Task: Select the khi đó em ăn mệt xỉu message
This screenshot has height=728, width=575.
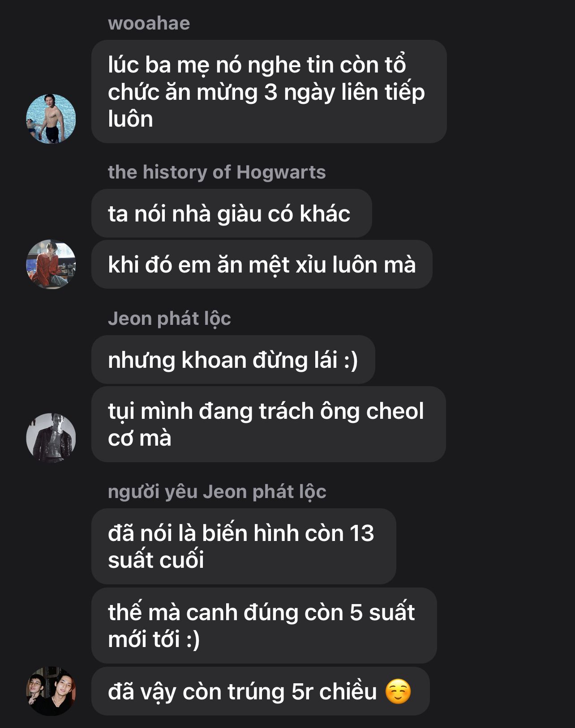Action: point(262,264)
